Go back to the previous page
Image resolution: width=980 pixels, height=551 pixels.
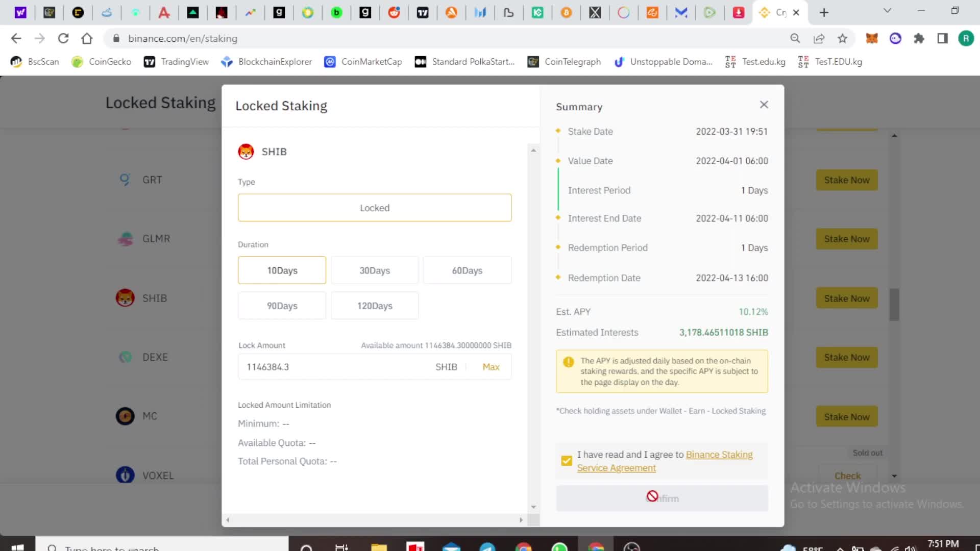[x=16, y=38]
